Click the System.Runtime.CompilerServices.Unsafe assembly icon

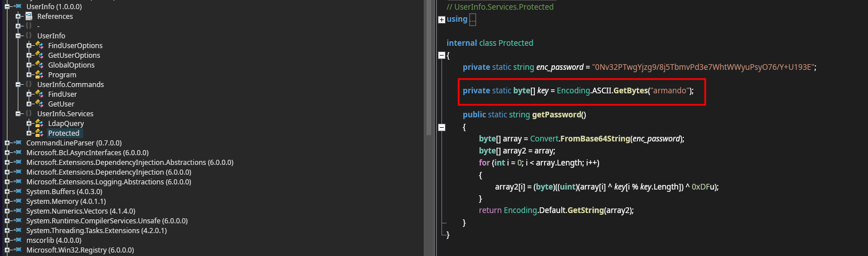click(18, 220)
